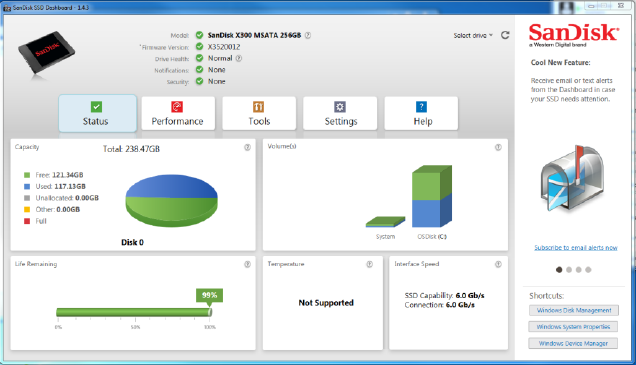The image size is (636, 365).
Task: Click the SanDisk SSD drive image
Action: (46, 53)
